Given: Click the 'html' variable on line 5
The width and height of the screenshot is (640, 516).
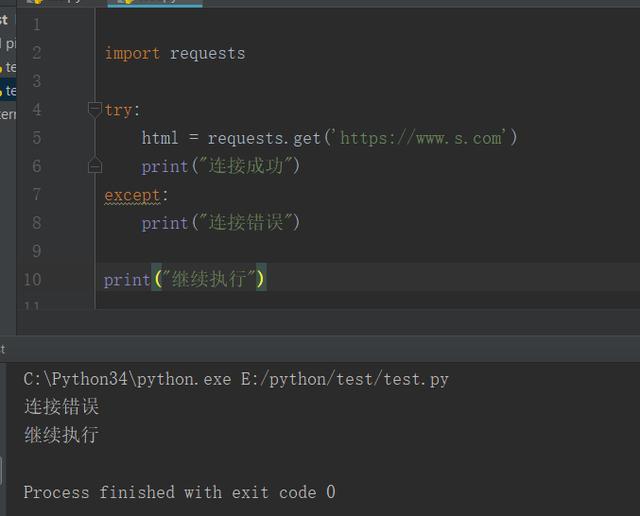Looking at the screenshot, I should point(160,138).
